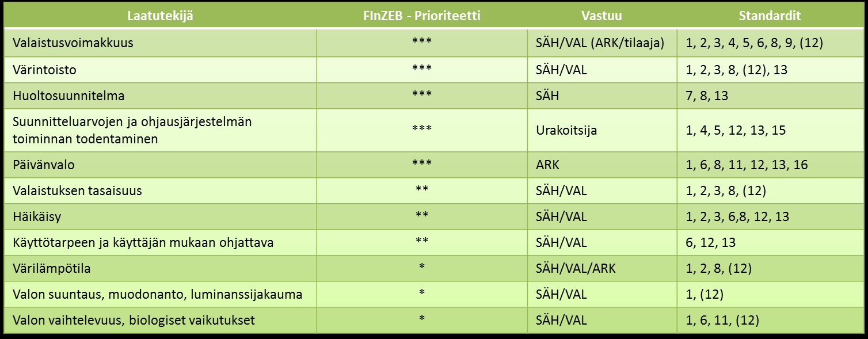Select the Vastuu column header
Screen dimensions: 868x339
click(602, 16)
